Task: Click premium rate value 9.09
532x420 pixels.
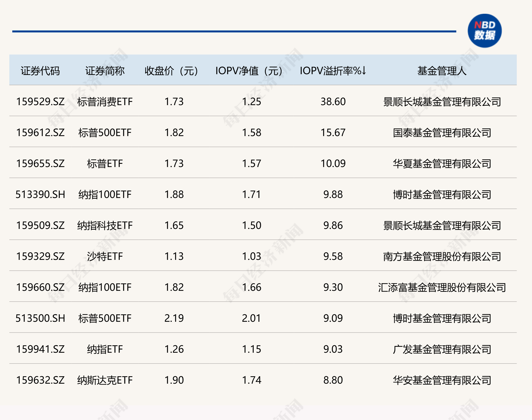Action: [333, 319]
